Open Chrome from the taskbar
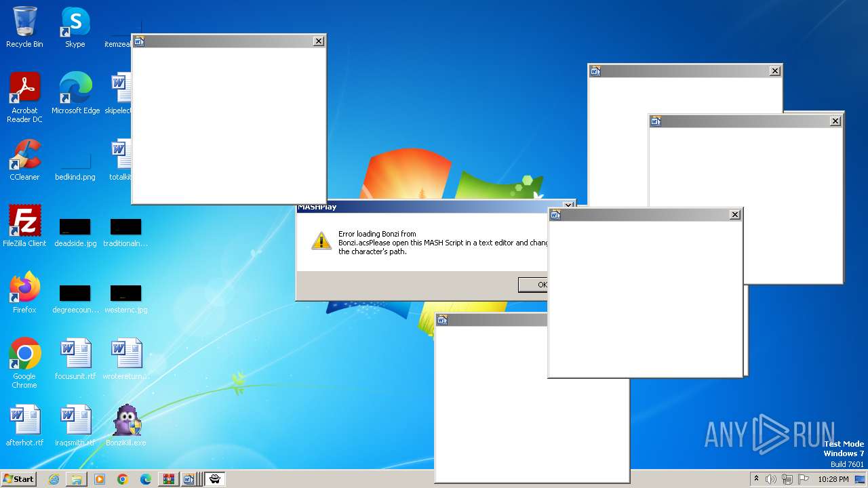This screenshot has width=868, height=488. pyautogui.click(x=122, y=479)
